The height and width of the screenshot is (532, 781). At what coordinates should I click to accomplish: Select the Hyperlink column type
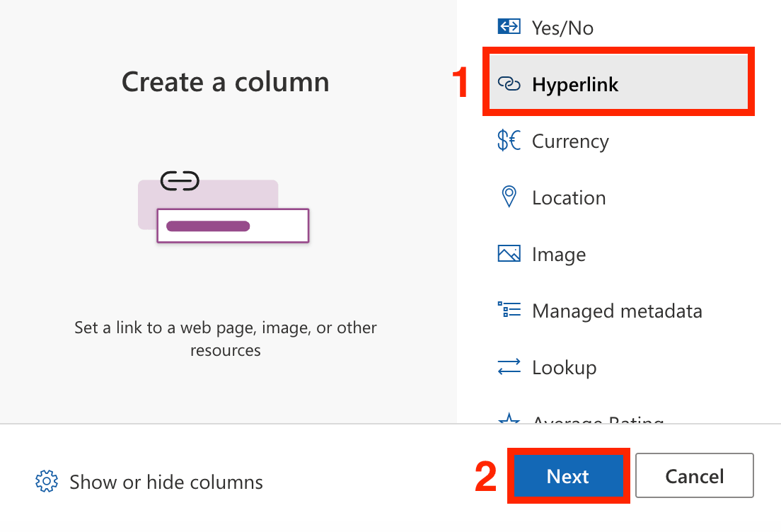[x=618, y=81]
